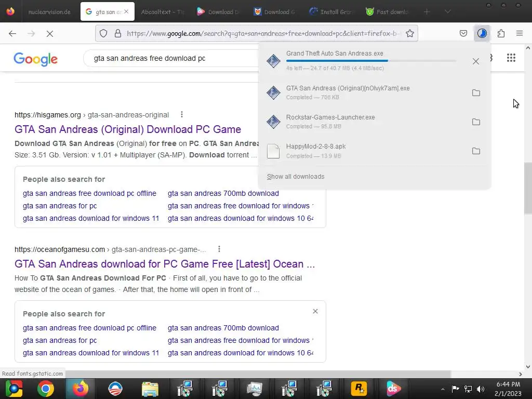532x399 pixels.
Task: Click Firefox icon in the taskbar
Action: [x=81, y=389]
